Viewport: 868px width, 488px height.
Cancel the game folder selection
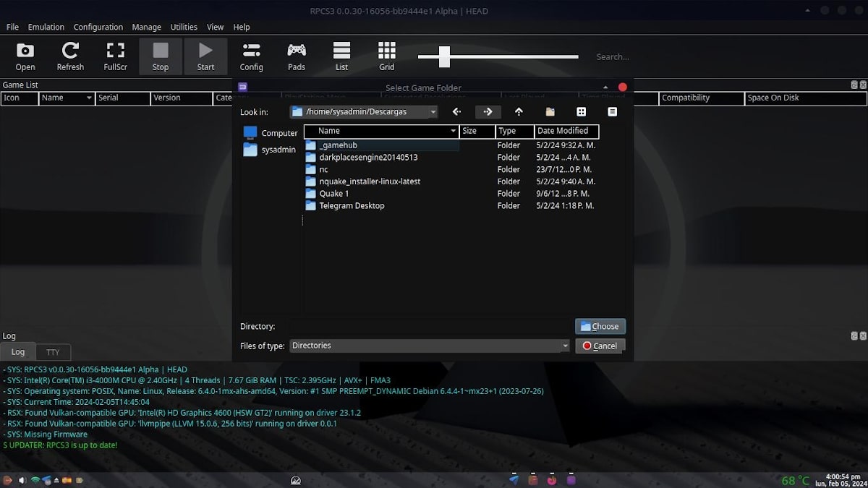[x=600, y=346]
